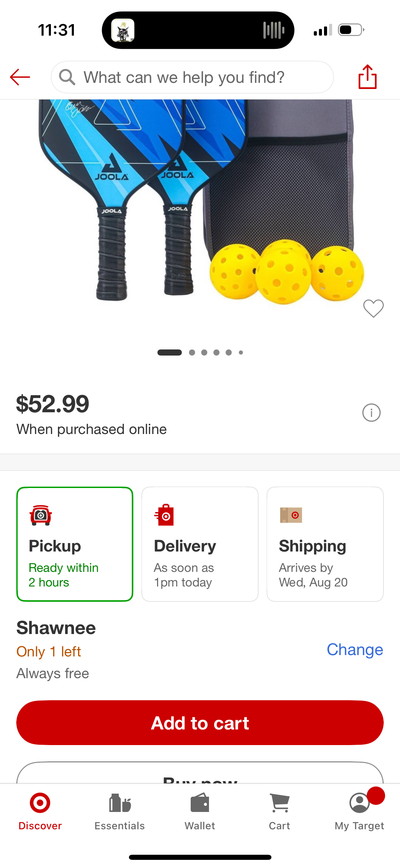
Task: Go to the Essentials tab
Action: [120, 812]
